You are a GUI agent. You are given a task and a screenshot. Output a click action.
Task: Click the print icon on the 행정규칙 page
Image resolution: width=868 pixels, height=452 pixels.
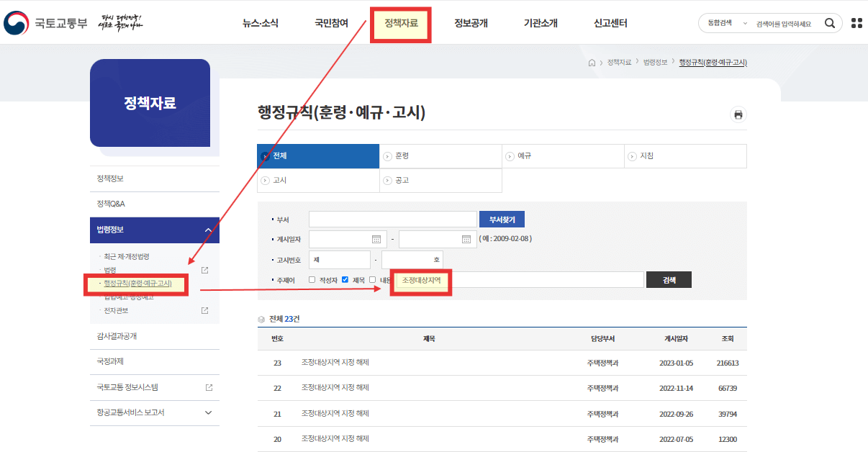[737, 114]
